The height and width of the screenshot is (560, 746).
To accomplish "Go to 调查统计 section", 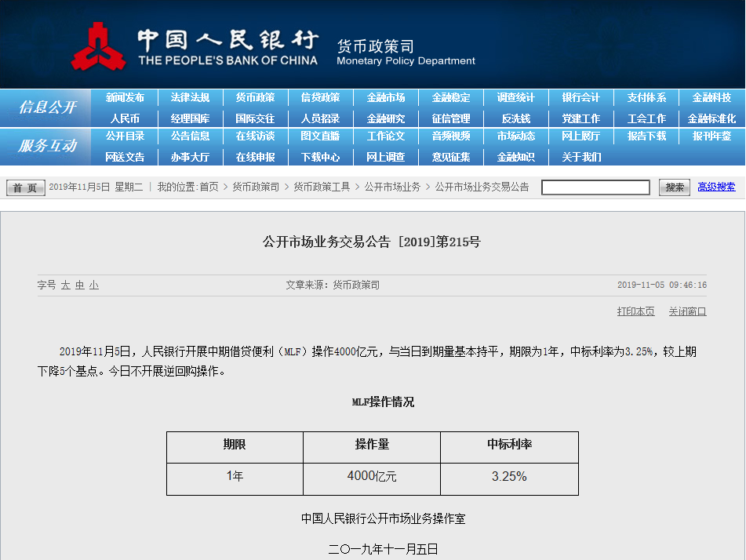I will tap(515, 97).
